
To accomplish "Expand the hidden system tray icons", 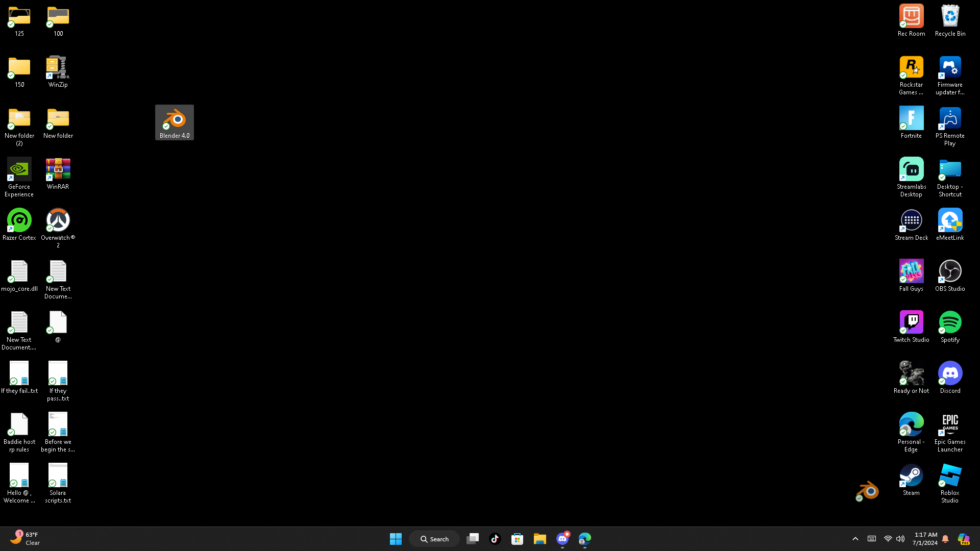I will (x=855, y=539).
